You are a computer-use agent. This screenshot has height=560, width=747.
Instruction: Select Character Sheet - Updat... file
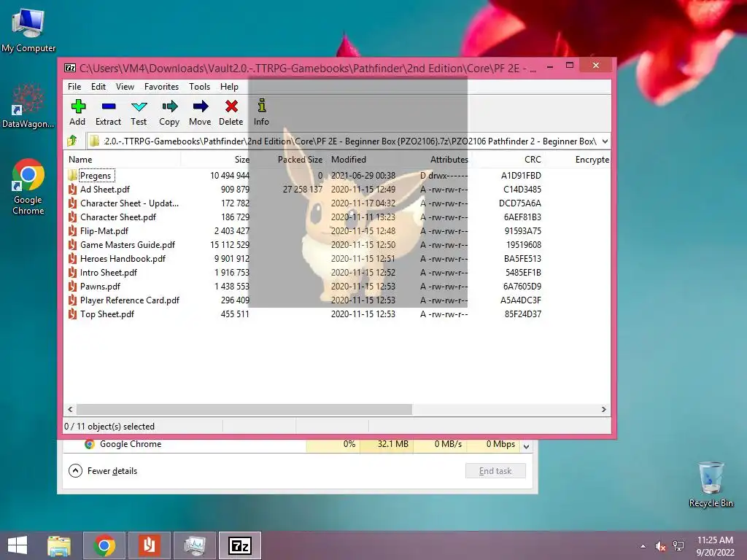[129, 203]
